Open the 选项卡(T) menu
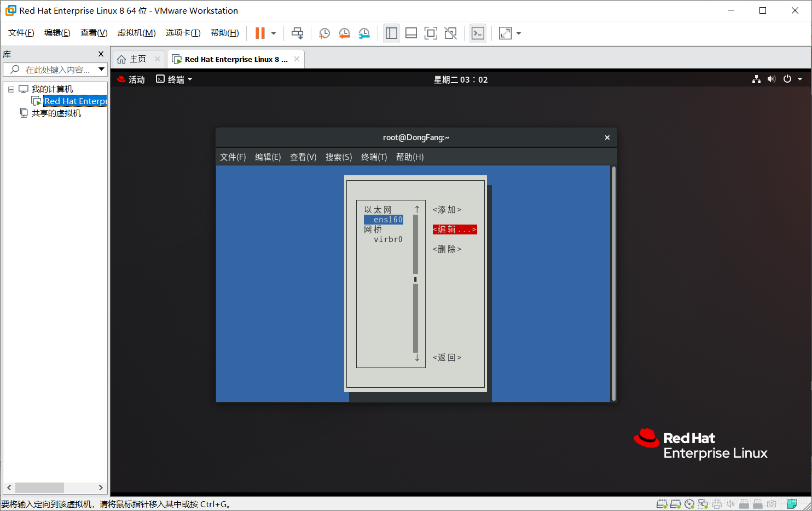This screenshot has width=812, height=511. pos(183,33)
